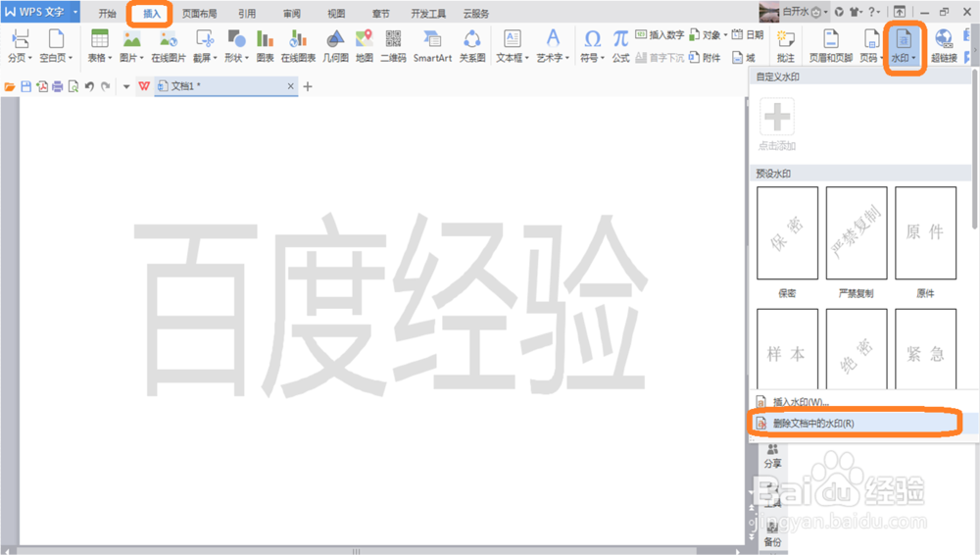Insert a formula (公式)

[x=620, y=46]
